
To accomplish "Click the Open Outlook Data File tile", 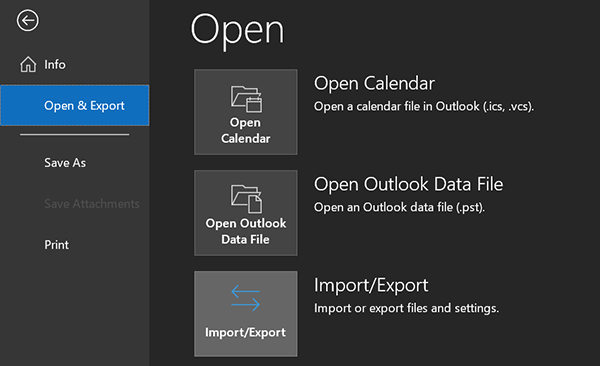I will pos(246,213).
